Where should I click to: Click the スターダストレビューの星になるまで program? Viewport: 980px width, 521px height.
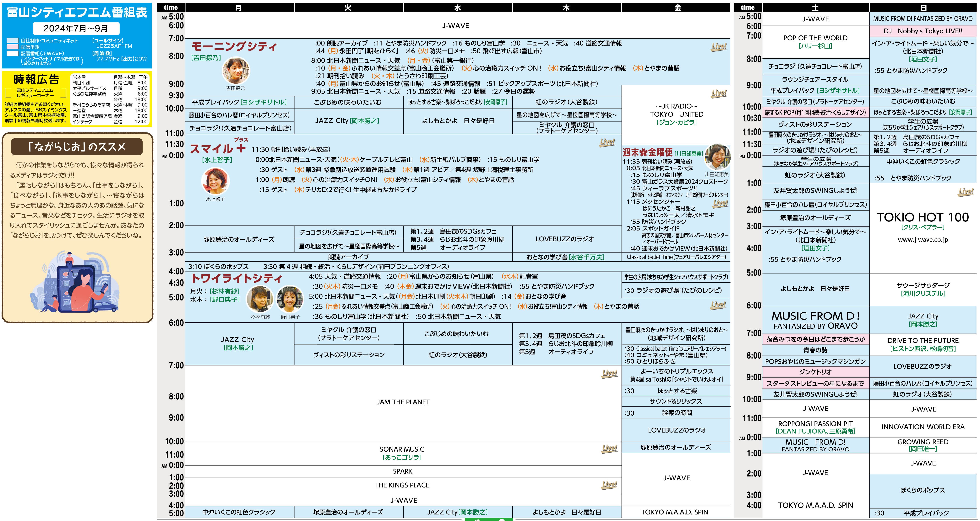click(x=816, y=383)
